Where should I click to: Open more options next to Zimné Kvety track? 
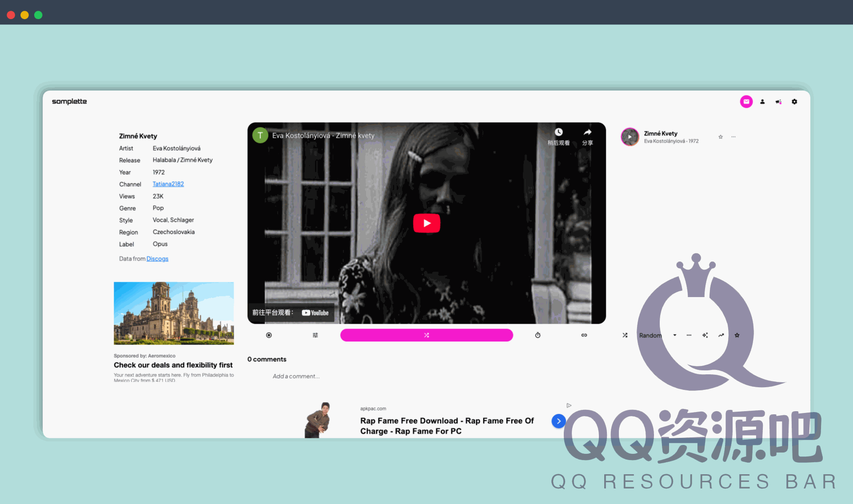pyautogui.click(x=733, y=137)
